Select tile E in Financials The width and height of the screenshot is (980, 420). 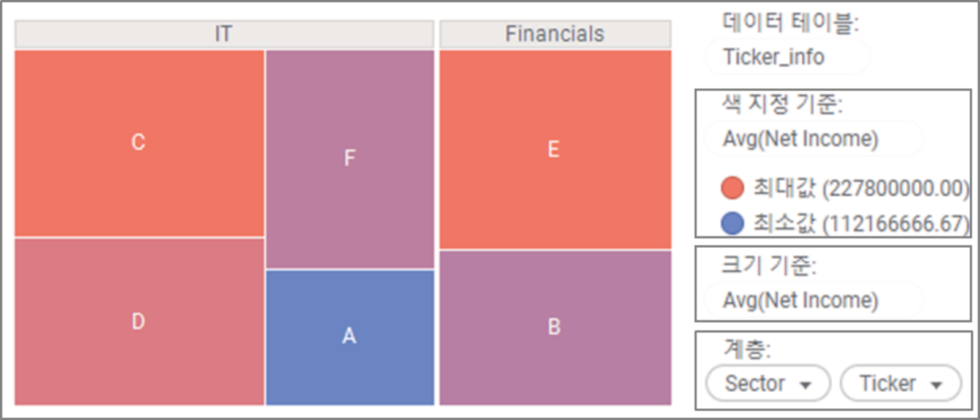pos(554,150)
